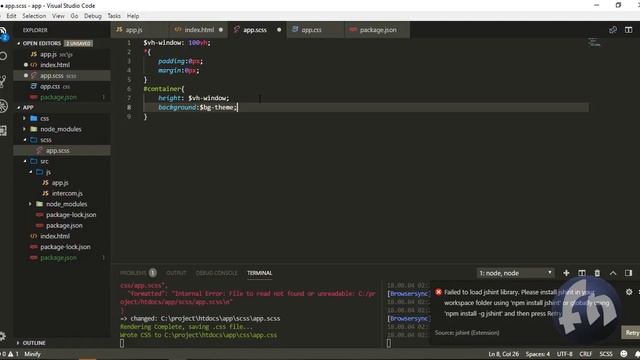Maximize the panel with the up chevron

[613, 273]
